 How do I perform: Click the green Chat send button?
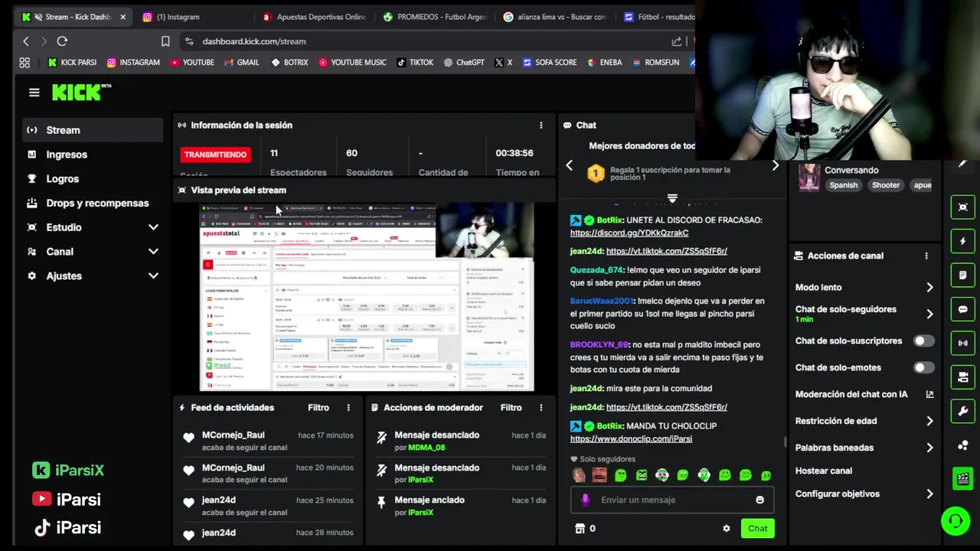pos(757,528)
